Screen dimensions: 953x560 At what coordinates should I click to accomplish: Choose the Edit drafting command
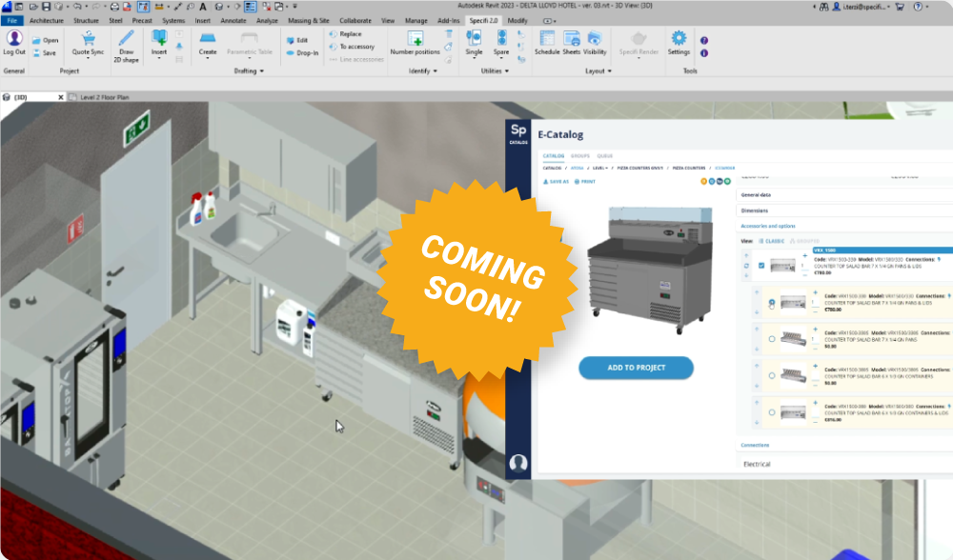pos(297,40)
